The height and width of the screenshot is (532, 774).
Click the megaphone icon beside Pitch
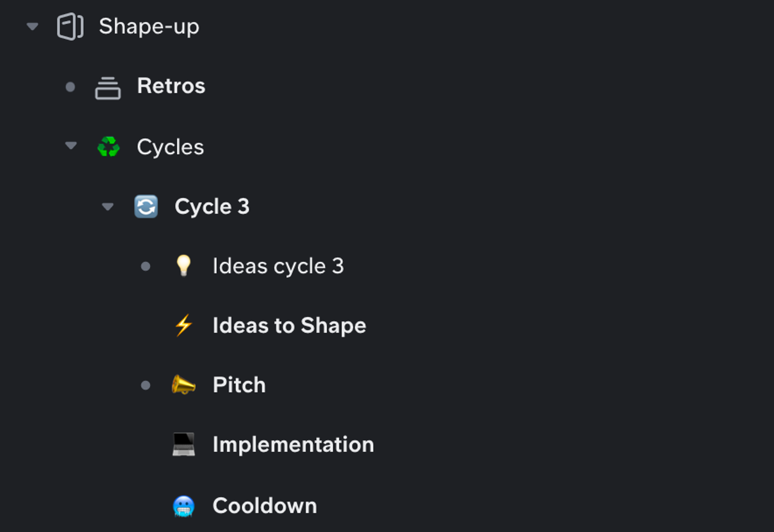point(183,385)
